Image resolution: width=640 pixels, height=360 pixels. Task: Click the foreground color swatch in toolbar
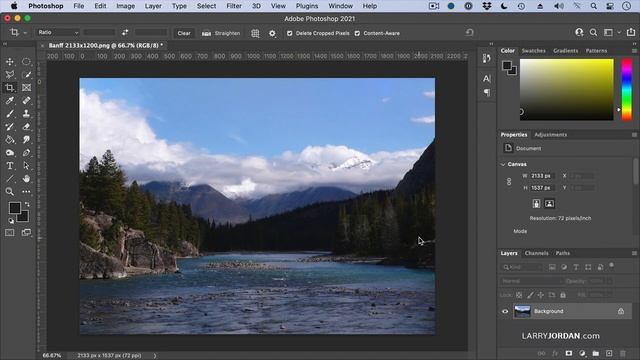15,208
